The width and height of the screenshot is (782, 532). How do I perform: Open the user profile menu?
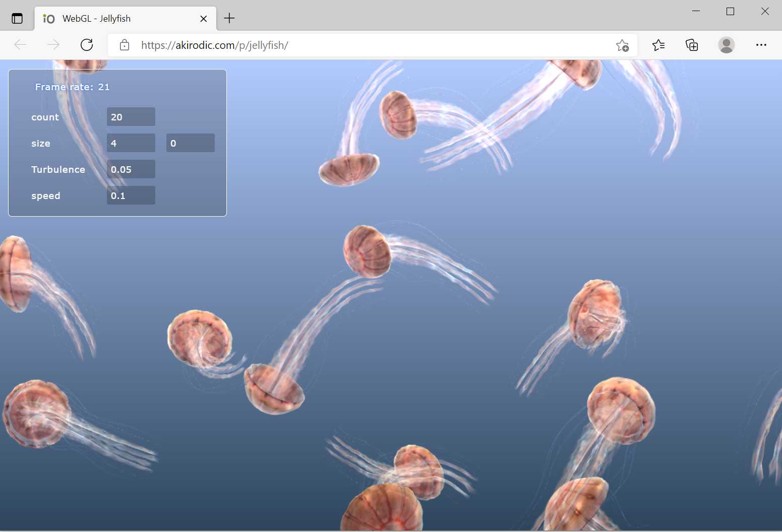(727, 45)
